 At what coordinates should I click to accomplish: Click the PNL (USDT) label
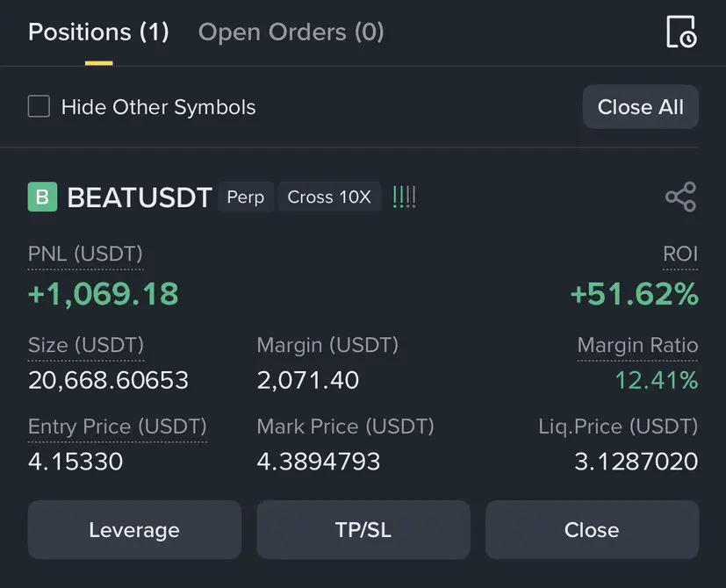coord(85,255)
